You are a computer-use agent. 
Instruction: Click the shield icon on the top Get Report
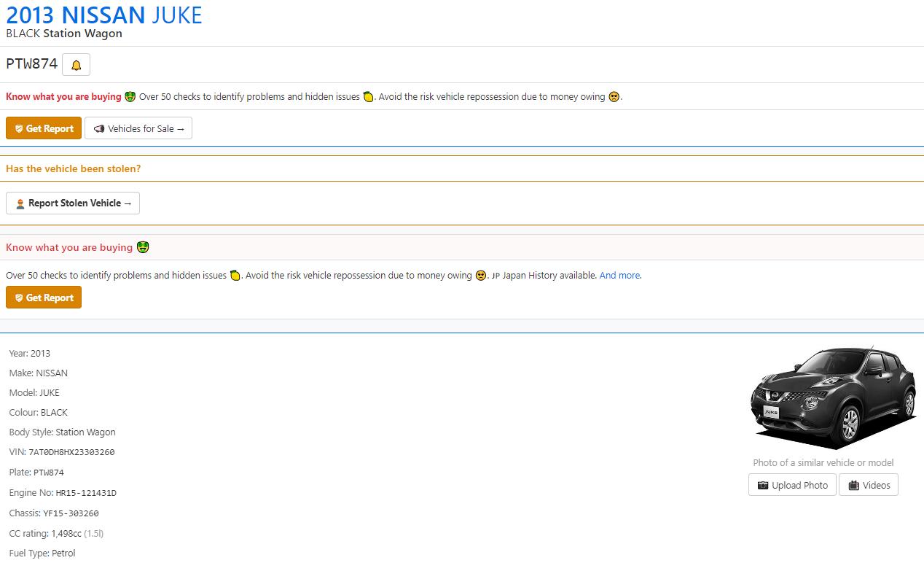pos(19,129)
